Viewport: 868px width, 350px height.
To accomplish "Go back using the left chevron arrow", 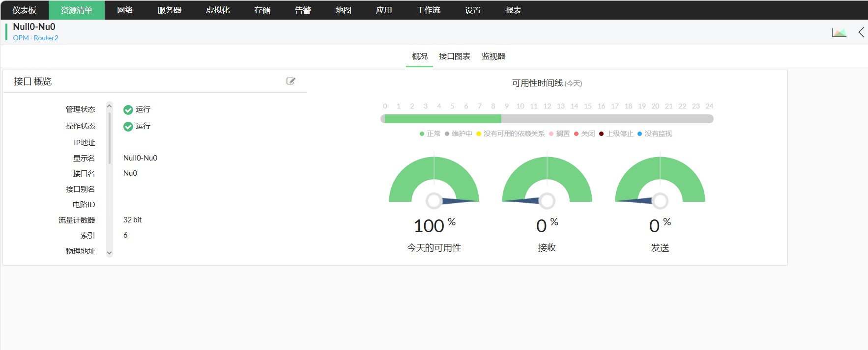I will [861, 32].
